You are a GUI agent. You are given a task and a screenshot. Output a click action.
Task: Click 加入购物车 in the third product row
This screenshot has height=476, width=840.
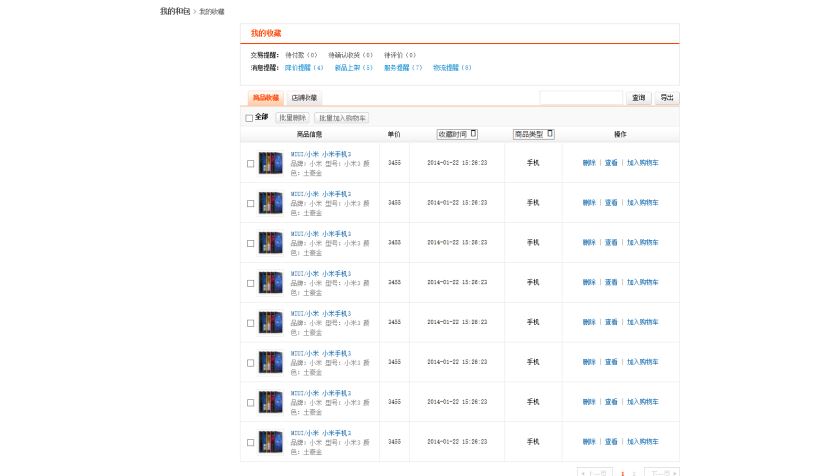tap(642, 243)
